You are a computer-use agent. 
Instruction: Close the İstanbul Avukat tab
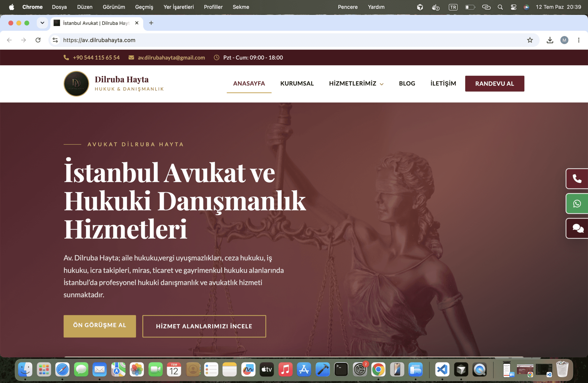[x=137, y=23]
